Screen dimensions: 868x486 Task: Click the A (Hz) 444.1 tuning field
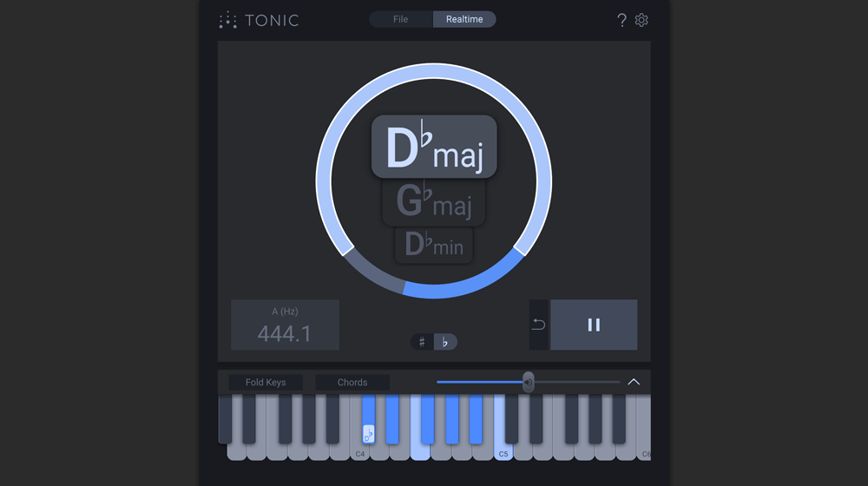click(x=285, y=325)
